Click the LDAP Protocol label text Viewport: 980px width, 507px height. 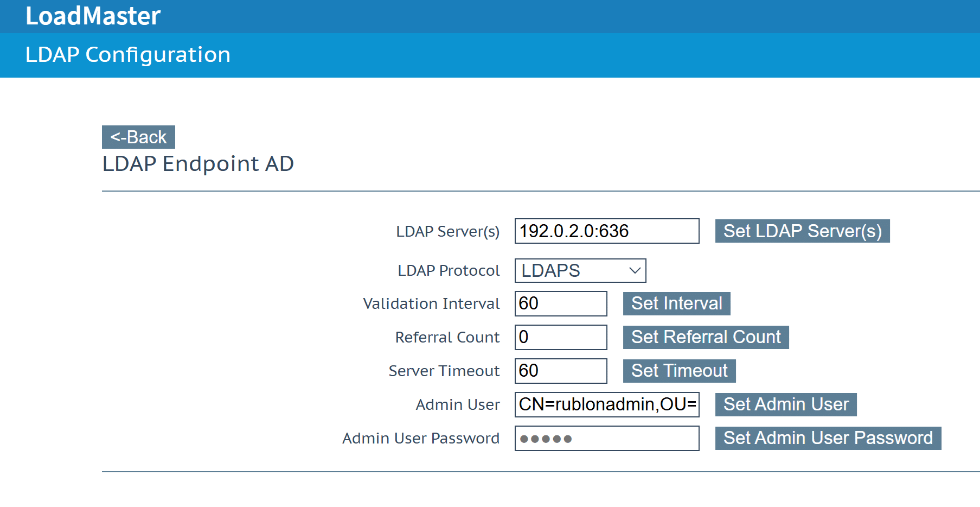pos(449,270)
